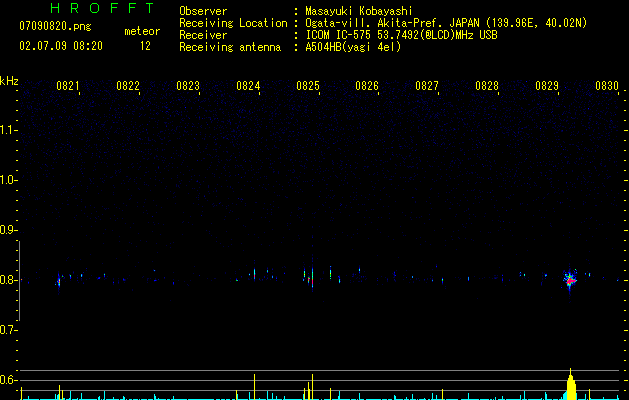
Task: Click the 0822 time marker
Action: [128, 86]
